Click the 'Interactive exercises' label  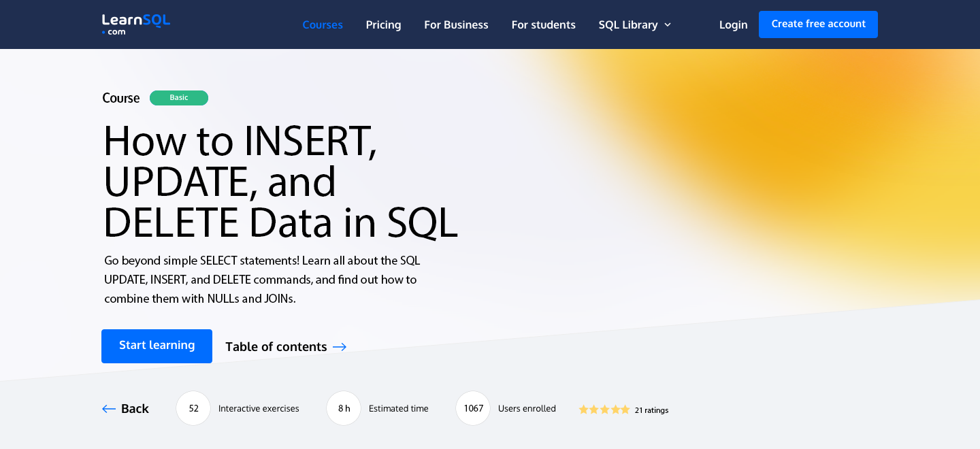click(x=259, y=408)
